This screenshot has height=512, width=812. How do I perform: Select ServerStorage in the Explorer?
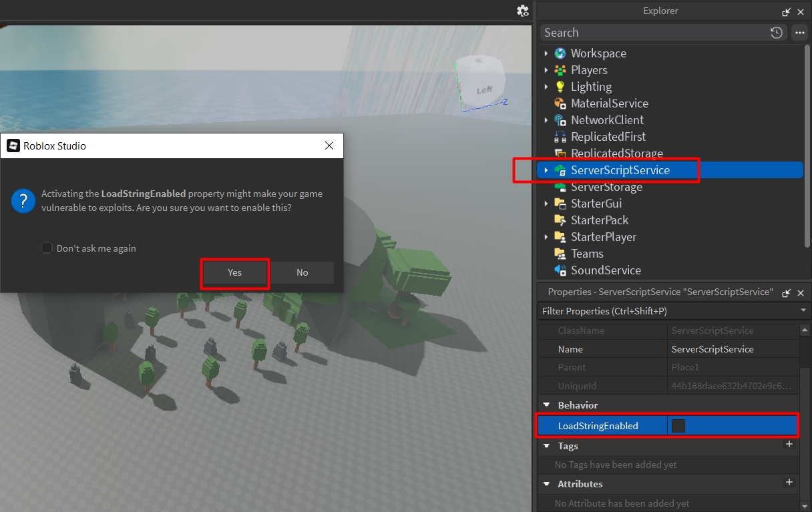(x=606, y=187)
